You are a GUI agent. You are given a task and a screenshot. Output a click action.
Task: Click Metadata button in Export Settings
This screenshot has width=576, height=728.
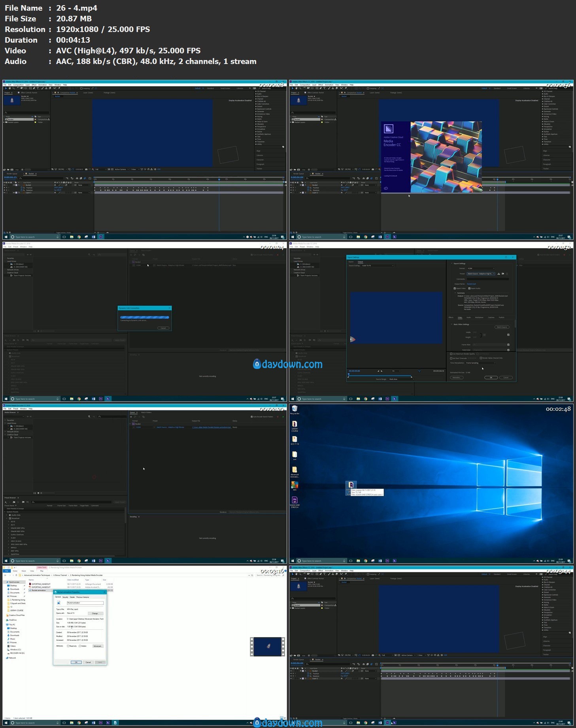pyautogui.click(x=457, y=378)
